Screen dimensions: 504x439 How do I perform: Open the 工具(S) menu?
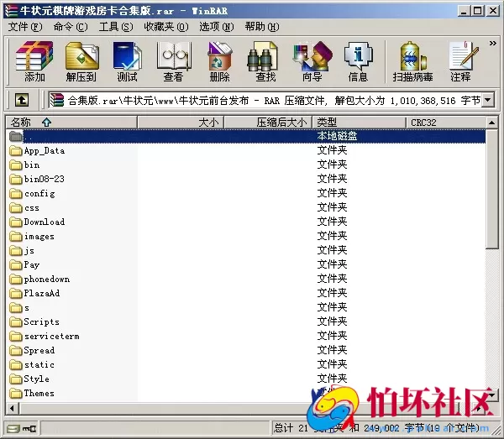pyautogui.click(x=116, y=27)
